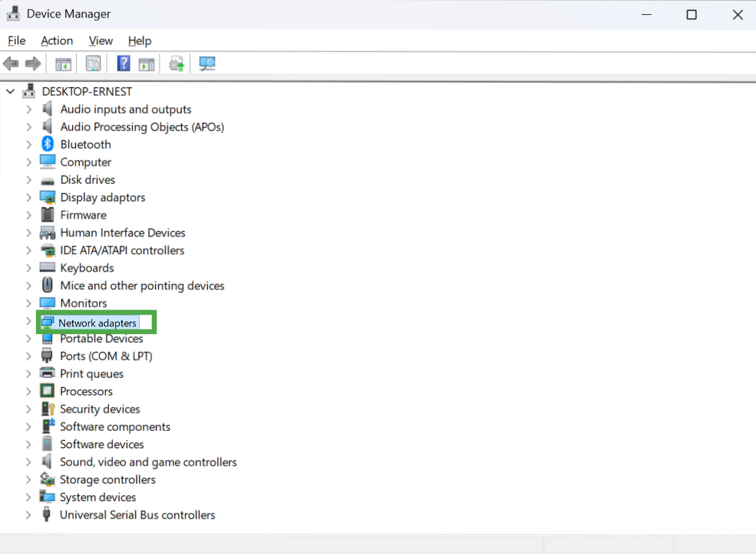Viewport: 756px width, 554px height.
Task: Open the View menu
Action: 101,41
